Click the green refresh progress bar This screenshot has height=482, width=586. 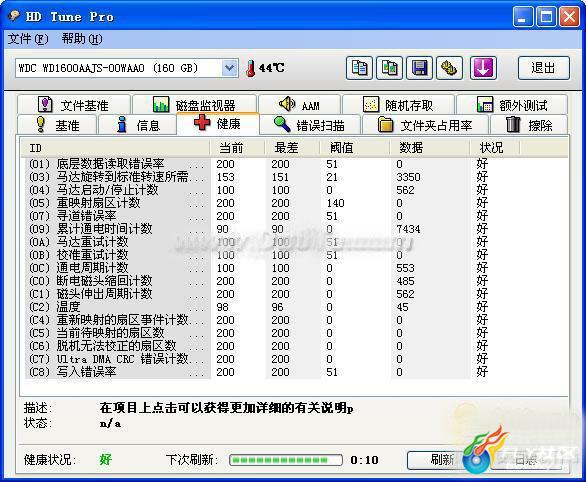coord(286,460)
